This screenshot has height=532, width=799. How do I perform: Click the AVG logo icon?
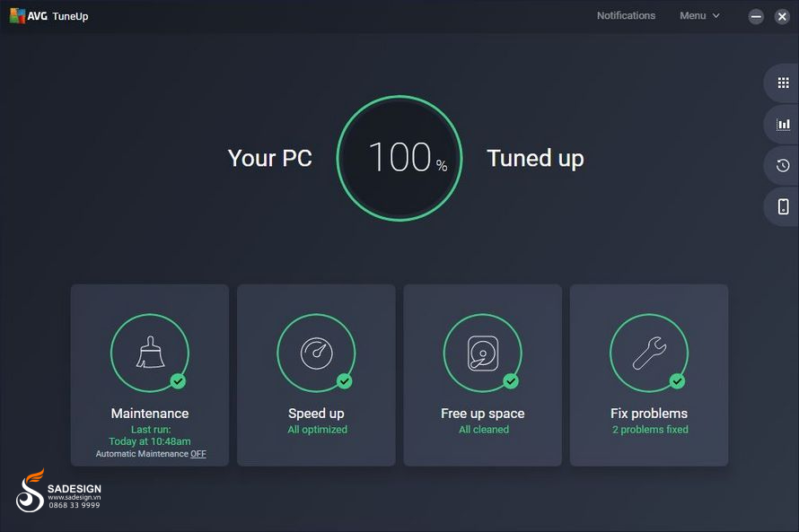17,16
